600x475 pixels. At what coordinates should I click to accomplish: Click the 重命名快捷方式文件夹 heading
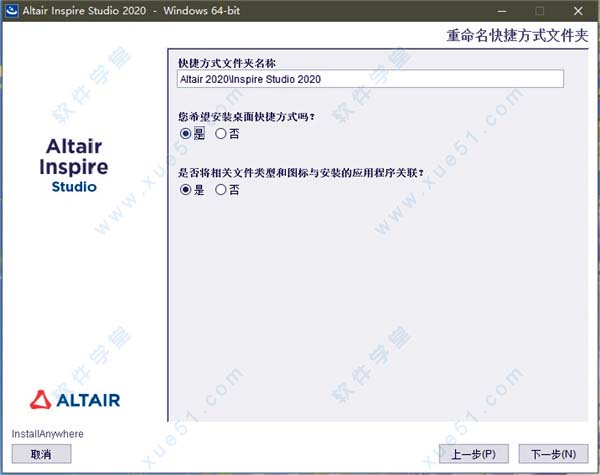coord(517,35)
